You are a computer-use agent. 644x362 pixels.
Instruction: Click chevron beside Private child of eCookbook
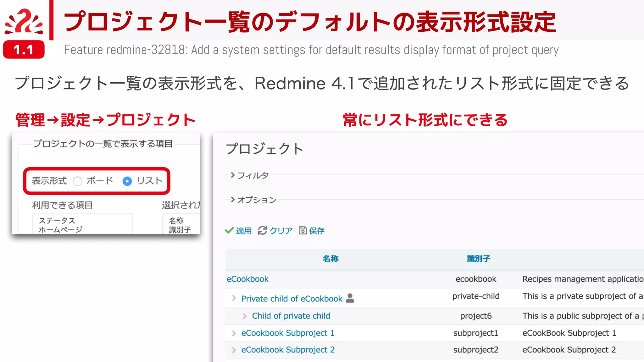(x=234, y=298)
